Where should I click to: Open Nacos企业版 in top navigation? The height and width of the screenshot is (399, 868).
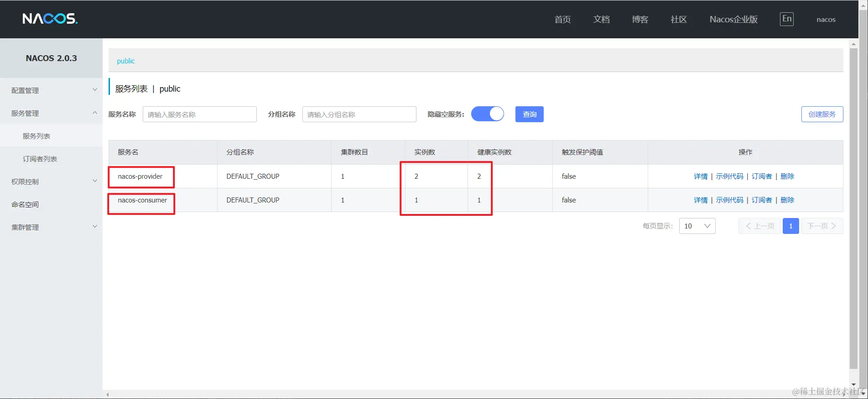coord(733,19)
